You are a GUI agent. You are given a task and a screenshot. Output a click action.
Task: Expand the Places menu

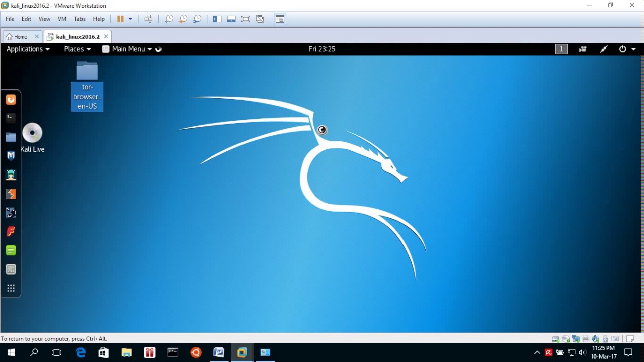coord(77,49)
